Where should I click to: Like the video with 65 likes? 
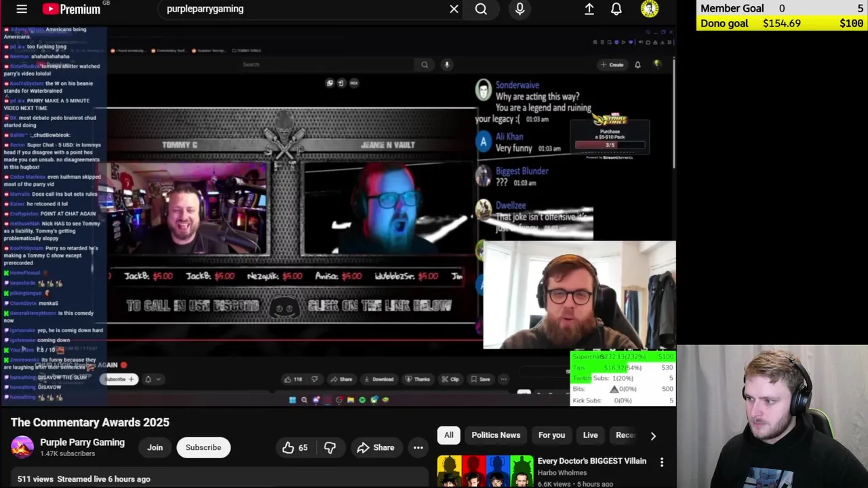(x=295, y=447)
